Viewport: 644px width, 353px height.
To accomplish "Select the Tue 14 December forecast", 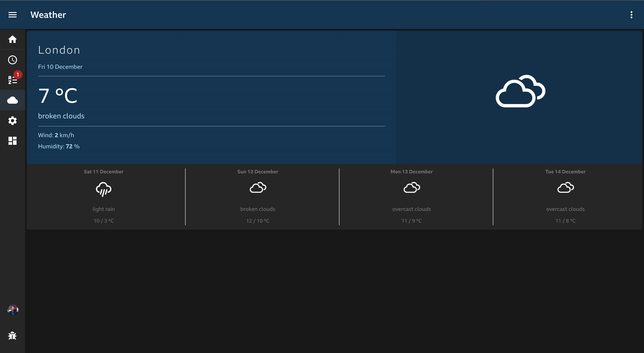I will (x=565, y=172).
